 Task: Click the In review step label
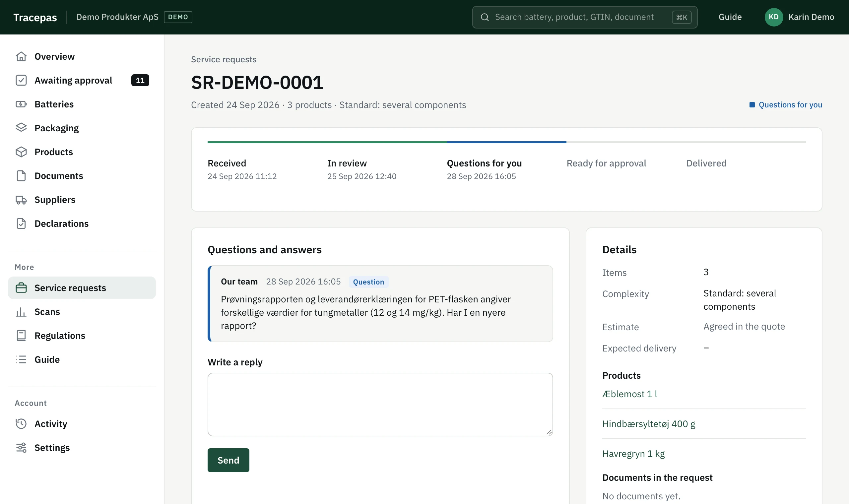[x=347, y=163]
